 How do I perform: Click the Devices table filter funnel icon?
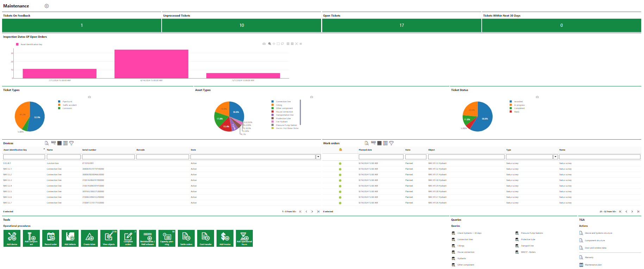(x=71, y=143)
